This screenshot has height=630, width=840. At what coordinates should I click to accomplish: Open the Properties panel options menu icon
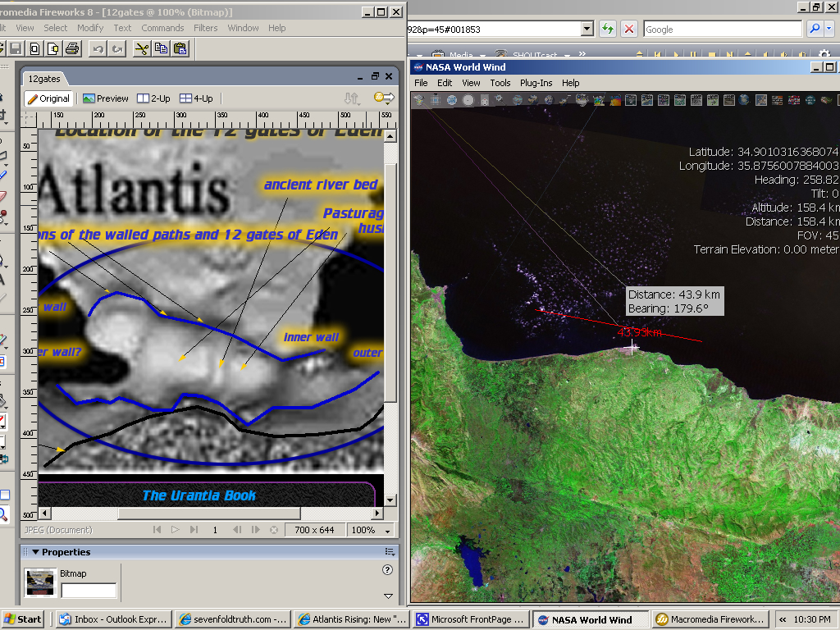[x=390, y=552]
